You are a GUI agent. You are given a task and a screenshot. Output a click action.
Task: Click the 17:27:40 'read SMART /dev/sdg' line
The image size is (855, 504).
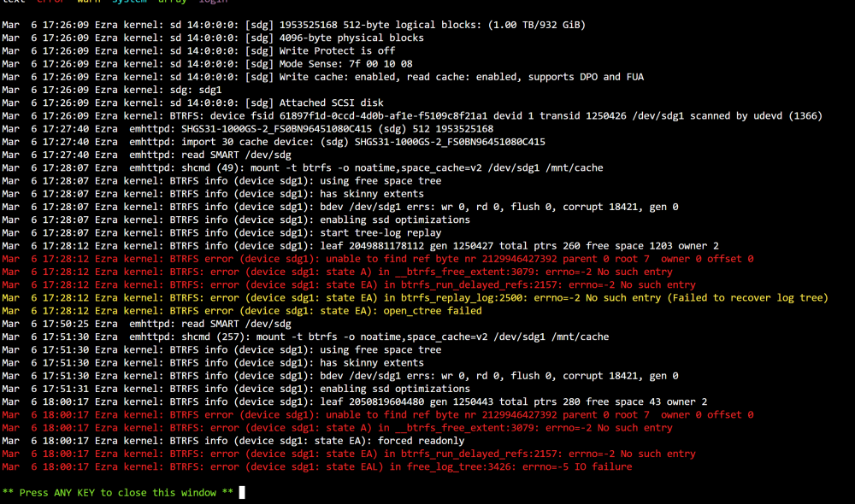[x=147, y=155]
